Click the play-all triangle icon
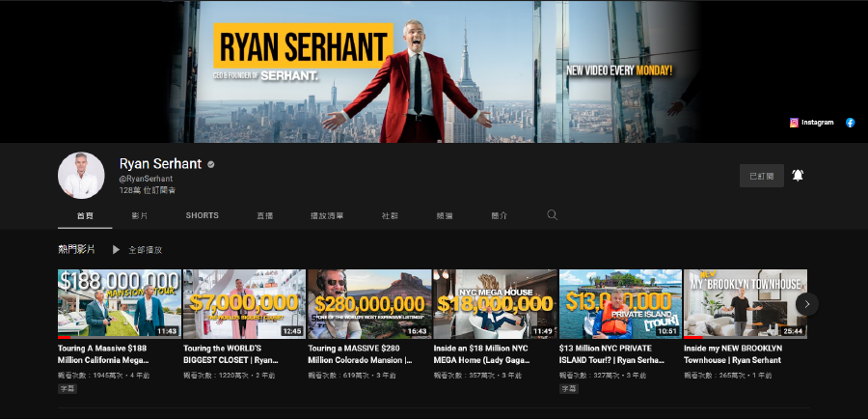868x420 pixels. click(116, 250)
